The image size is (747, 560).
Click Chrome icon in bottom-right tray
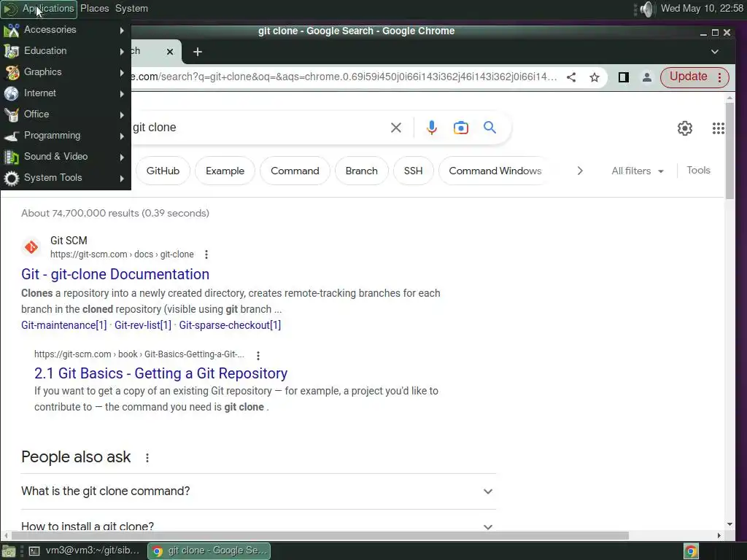[x=691, y=551]
